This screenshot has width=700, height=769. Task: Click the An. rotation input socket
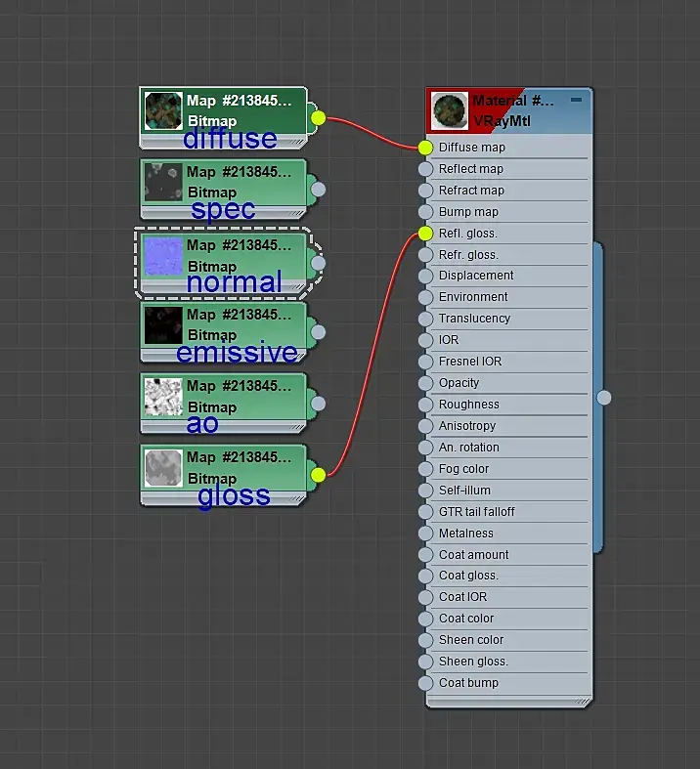426,448
